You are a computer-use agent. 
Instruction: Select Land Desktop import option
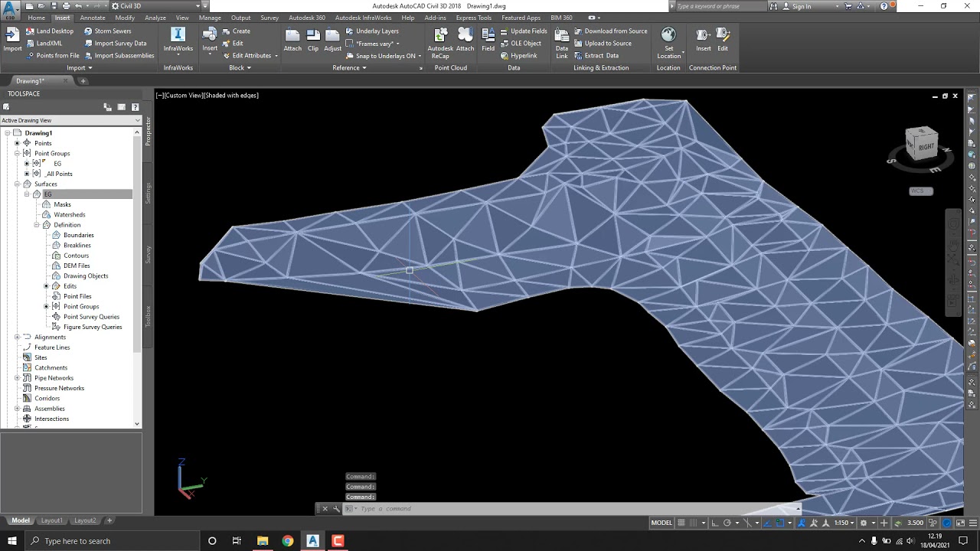(49, 31)
